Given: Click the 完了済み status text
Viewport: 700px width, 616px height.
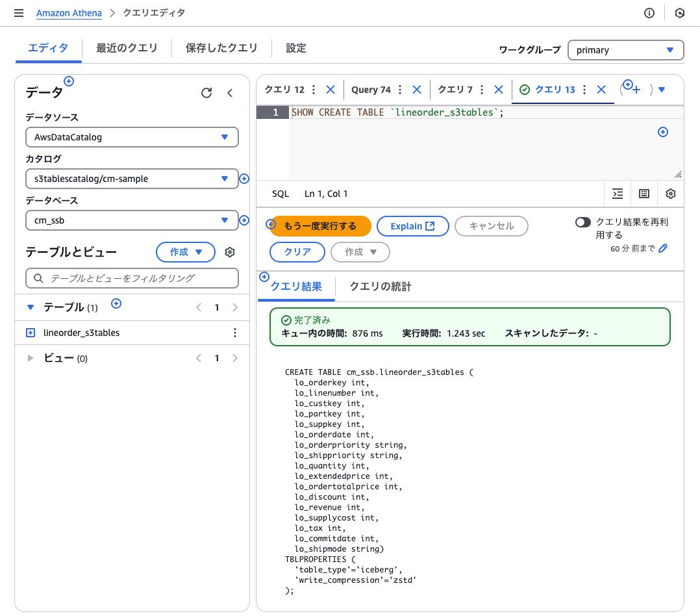Looking at the screenshot, I should 312,320.
